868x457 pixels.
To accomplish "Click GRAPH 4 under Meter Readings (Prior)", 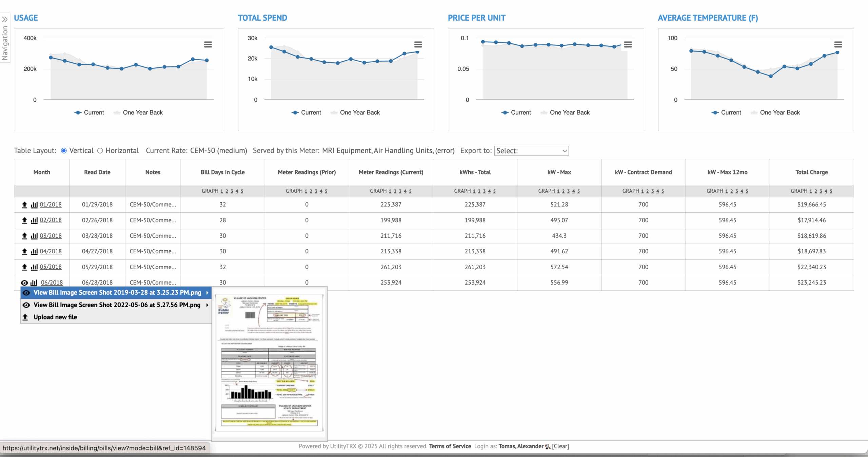I will [321, 191].
